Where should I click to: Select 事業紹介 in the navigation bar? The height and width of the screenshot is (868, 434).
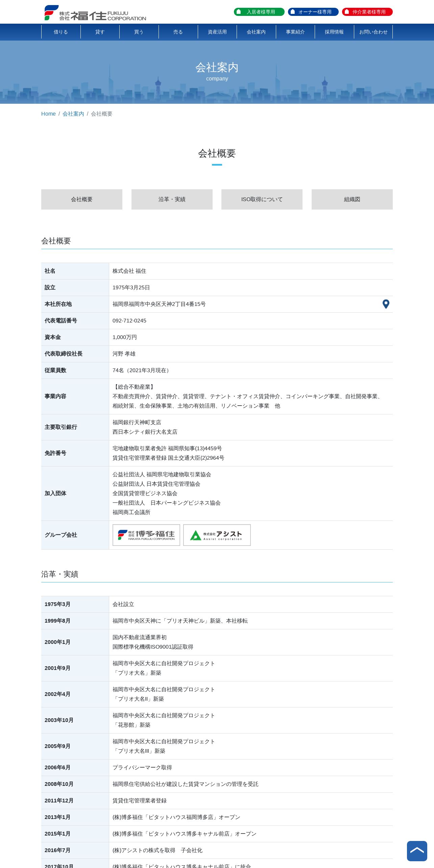(295, 32)
